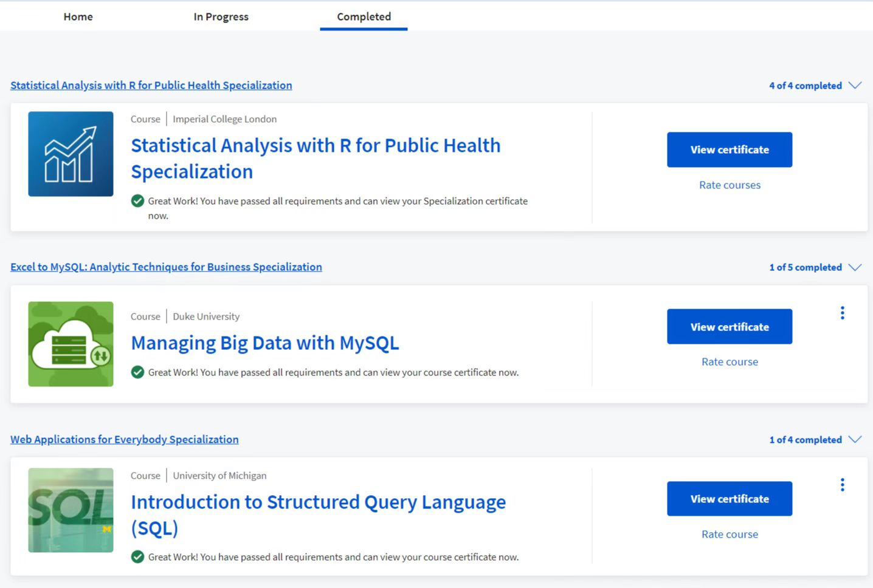Select the Completed tab
This screenshot has width=873, height=588.
point(364,16)
